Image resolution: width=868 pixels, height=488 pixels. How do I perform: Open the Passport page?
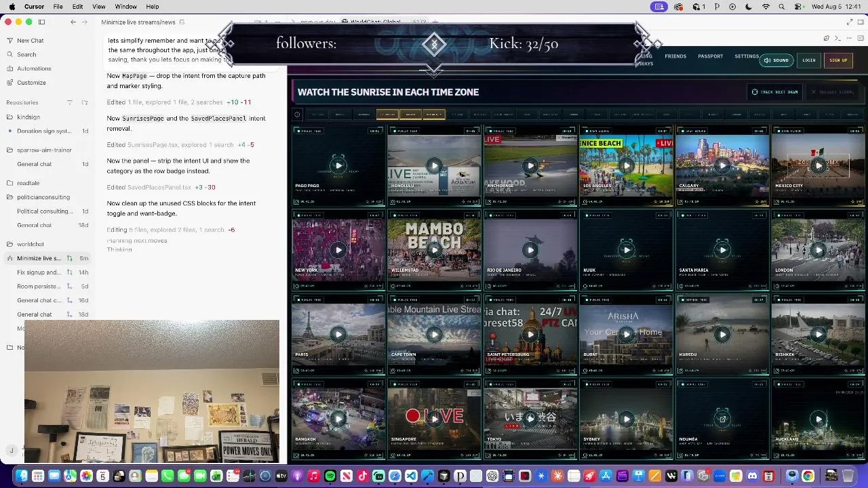(x=711, y=56)
